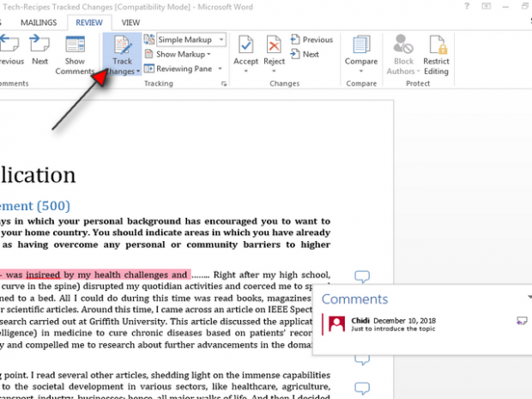
Task: Switch to the MAILINGS tab
Action: [39, 22]
